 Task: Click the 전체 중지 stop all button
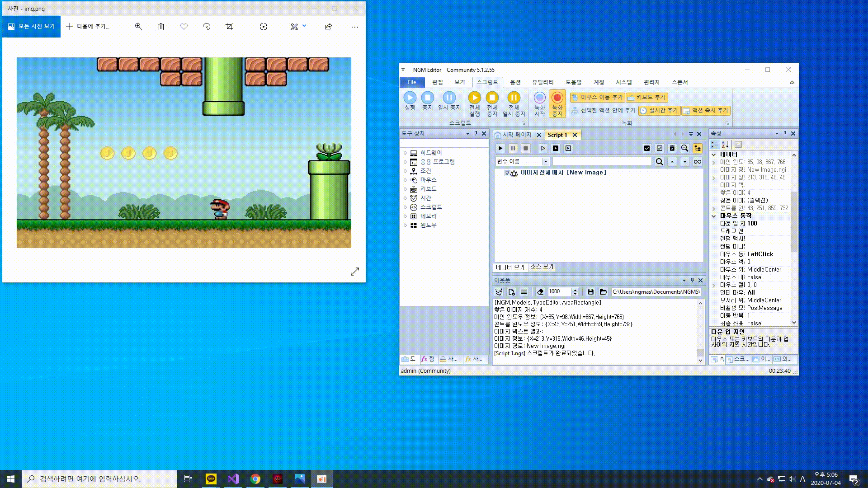492,104
